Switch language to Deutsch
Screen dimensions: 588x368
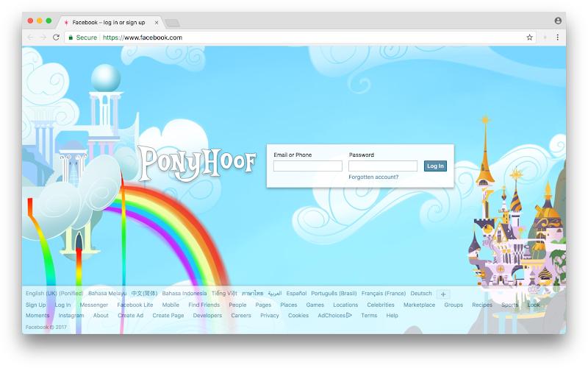click(x=421, y=293)
